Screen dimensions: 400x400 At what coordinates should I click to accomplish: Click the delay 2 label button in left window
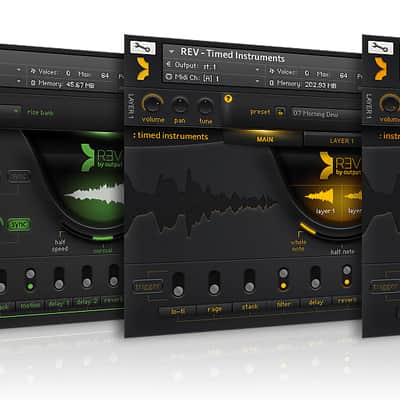pyautogui.click(x=87, y=302)
